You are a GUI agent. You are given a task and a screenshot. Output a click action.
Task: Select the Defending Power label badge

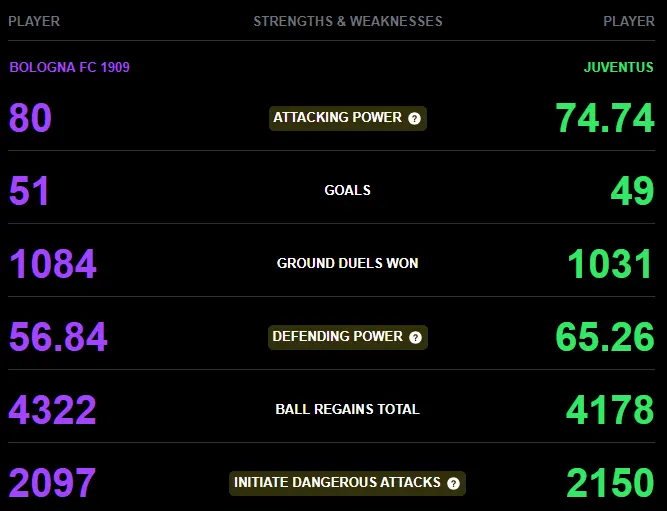pos(348,337)
